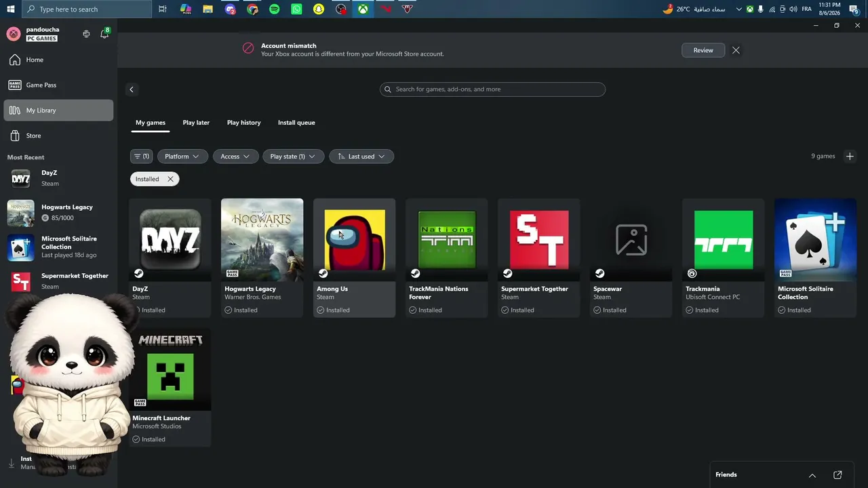Viewport: 868px width, 488px height.
Task: Expand the Friends panel with the chevron
Action: pyautogui.click(x=812, y=475)
